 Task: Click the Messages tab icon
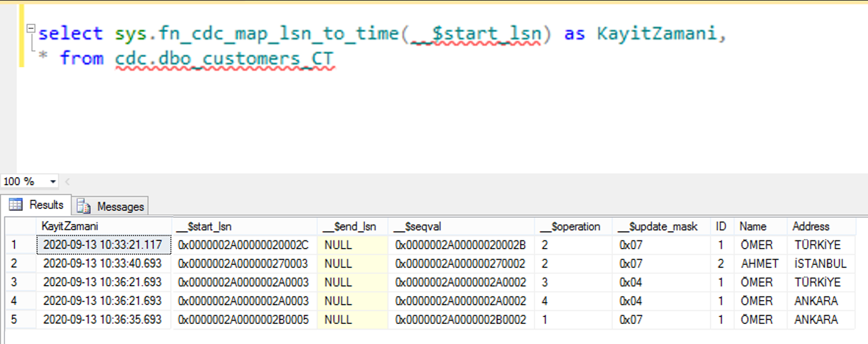click(x=84, y=206)
